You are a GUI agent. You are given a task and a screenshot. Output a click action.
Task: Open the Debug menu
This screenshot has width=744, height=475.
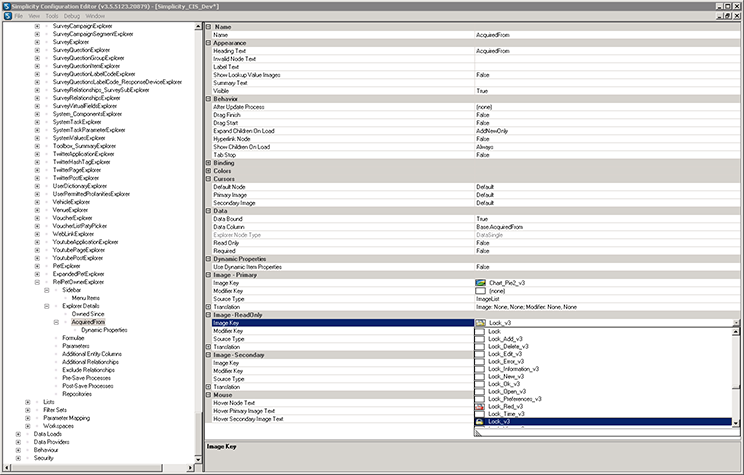[72, 16]
